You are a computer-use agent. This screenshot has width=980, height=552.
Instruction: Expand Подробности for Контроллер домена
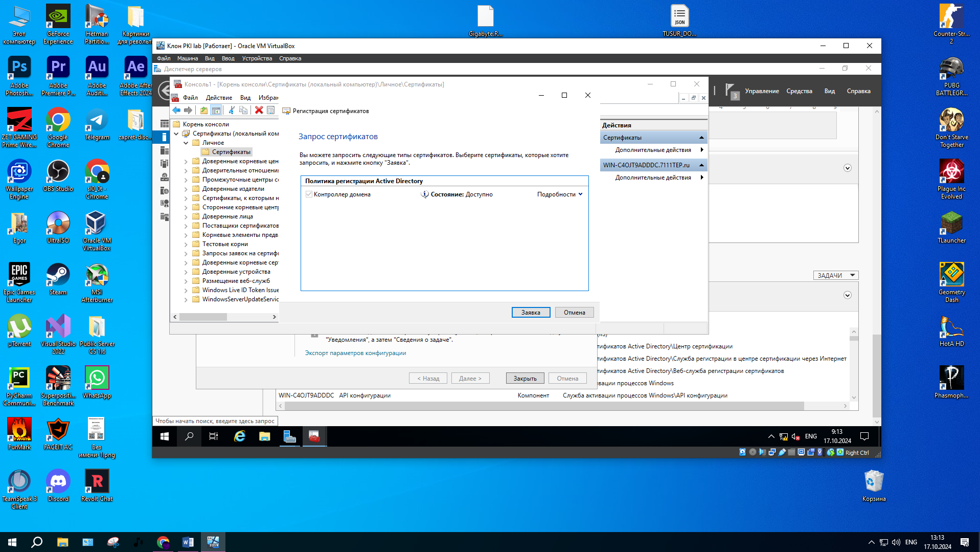click(x=560, y=194)
